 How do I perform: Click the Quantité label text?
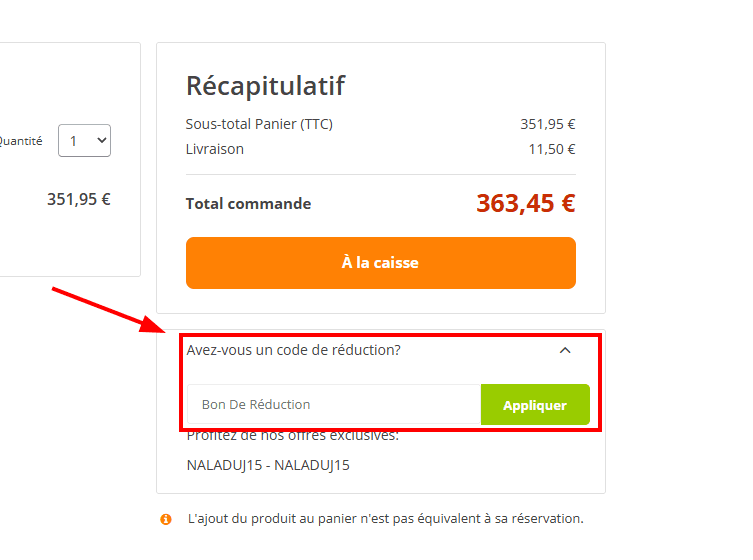point(21,142)
